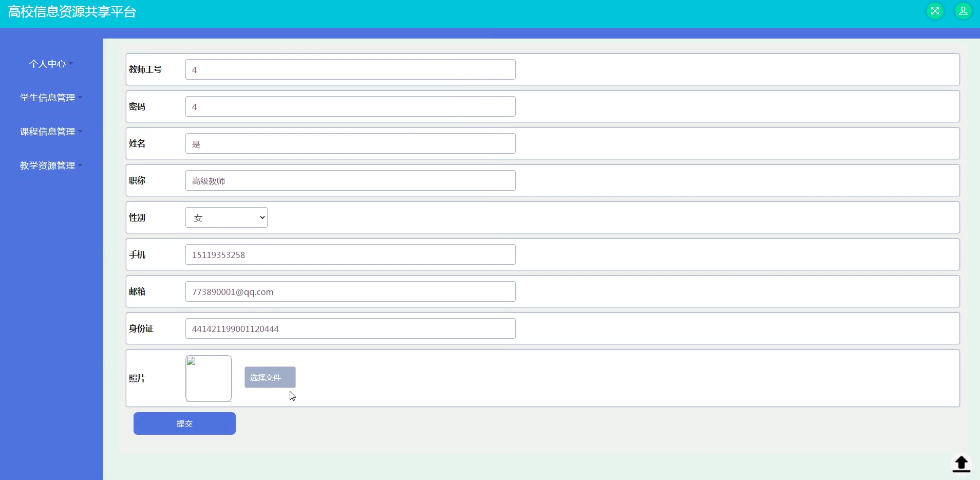Click the photo preview thumbnail
The width and height of the screenshot is (980, 480).
tap(209, 378)
